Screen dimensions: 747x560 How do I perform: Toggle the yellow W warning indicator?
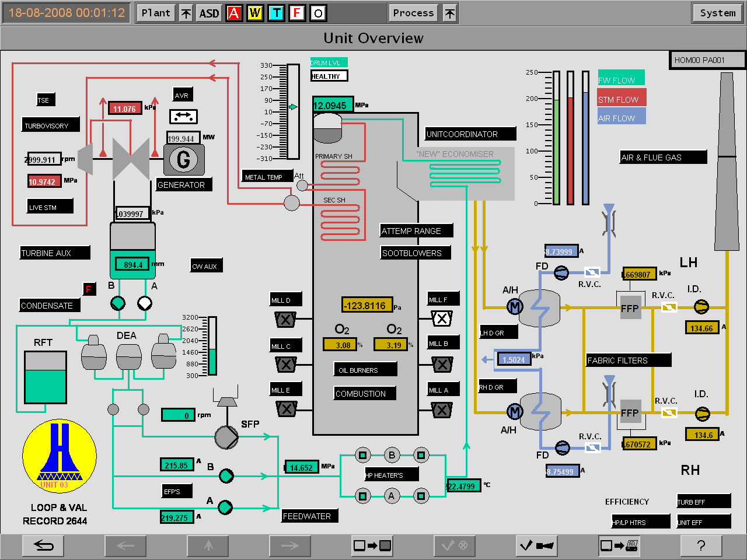click(x=255, y=13)
